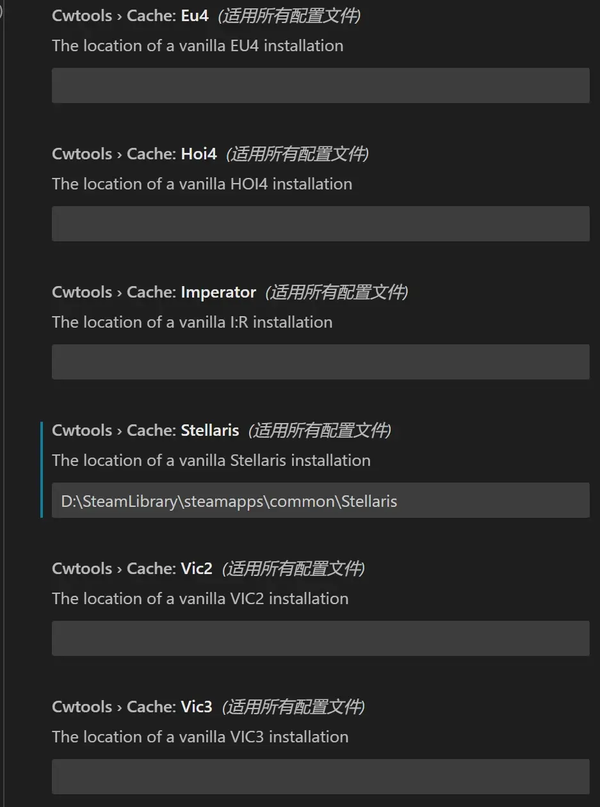Click the 适用所有配置文件 label beside Vic2
Image resolution: width=600 pixels, height=807 pixels.
pyautogui.click(x=294, y=568)
